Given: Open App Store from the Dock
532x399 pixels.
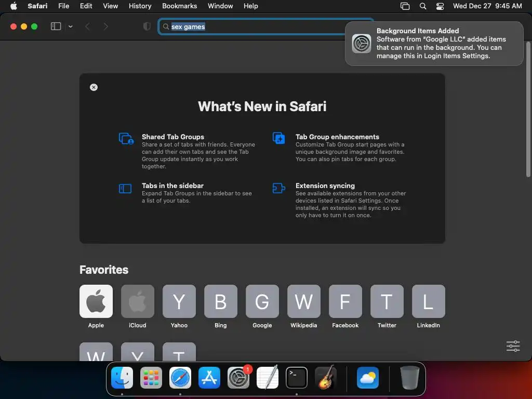Looking at the screenshot, I should [x=209, y=378].
